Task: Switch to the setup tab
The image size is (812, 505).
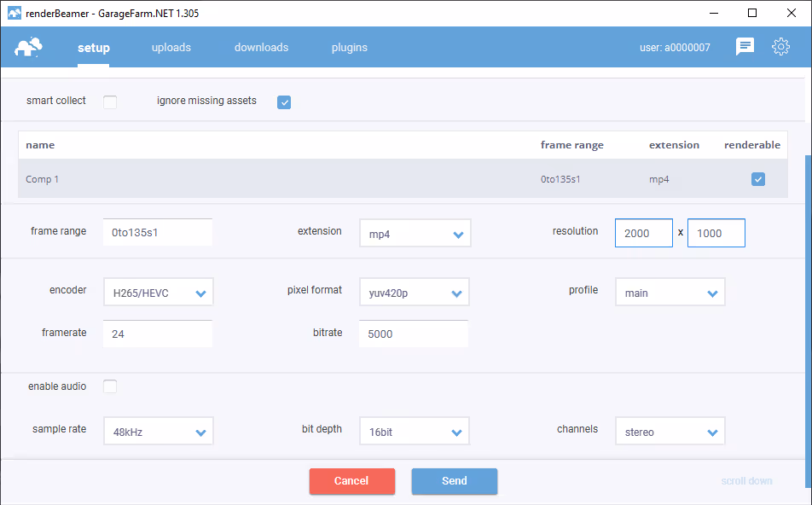Action: (x=94, y=48)
